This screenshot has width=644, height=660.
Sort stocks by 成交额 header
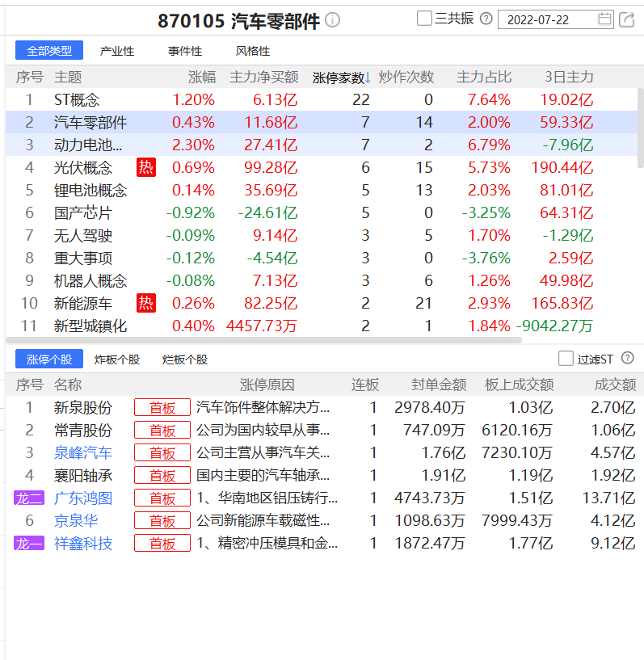point(615,385)
